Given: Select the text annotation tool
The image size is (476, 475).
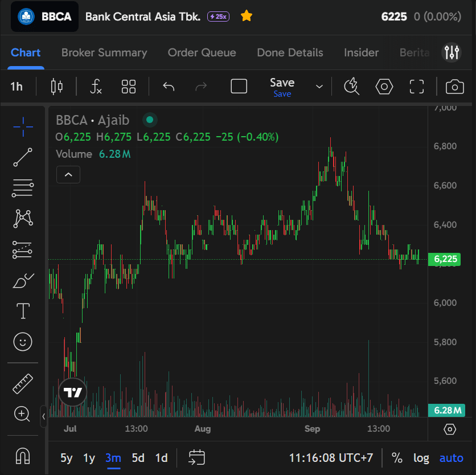Looking at the screenshot, I should click(23, 311).
